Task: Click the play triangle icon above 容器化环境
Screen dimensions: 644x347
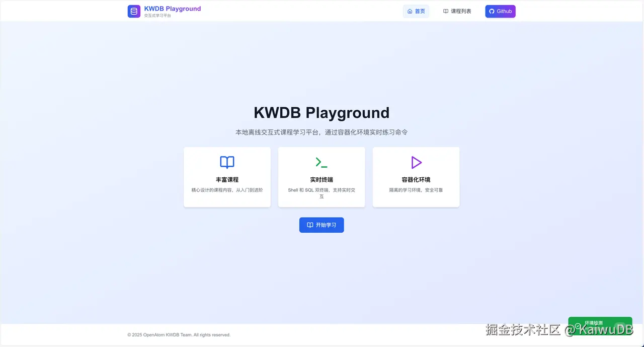Action: (x=416, y=162)
